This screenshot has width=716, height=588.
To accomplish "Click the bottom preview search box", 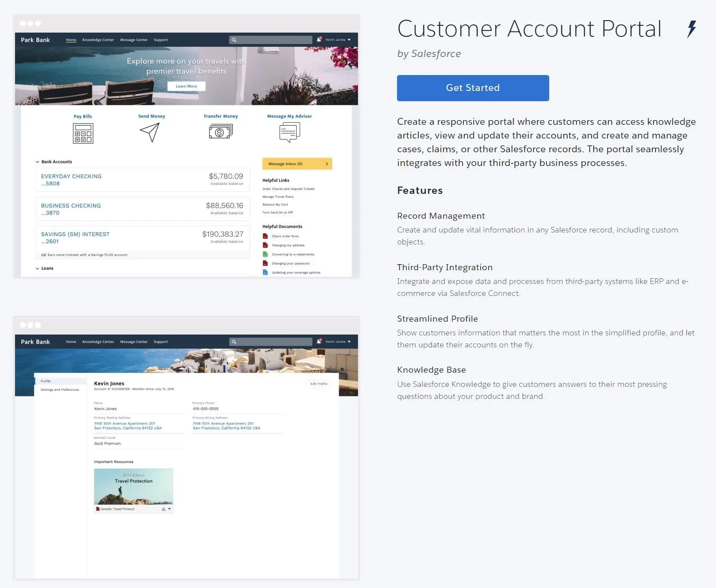I will [271, 342].
